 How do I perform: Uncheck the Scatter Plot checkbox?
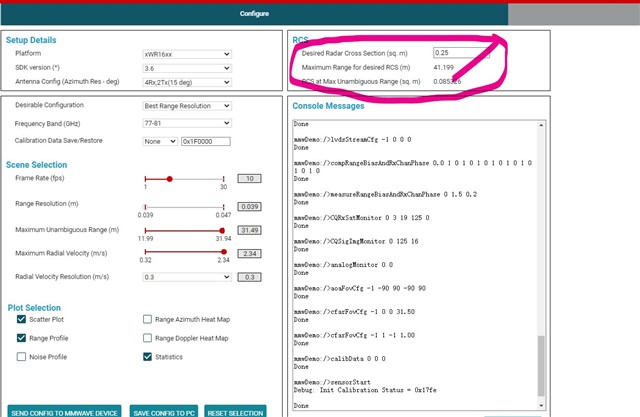click(21, 319)
